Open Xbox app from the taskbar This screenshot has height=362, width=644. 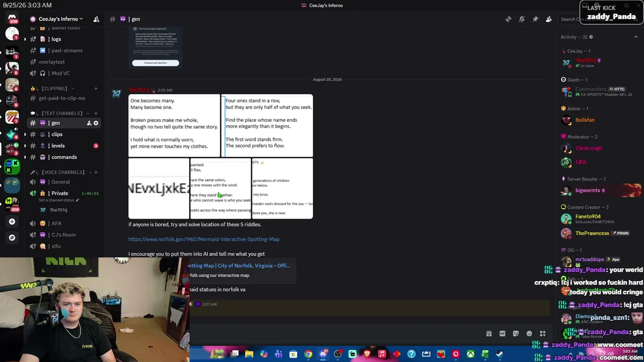[470, 354]
